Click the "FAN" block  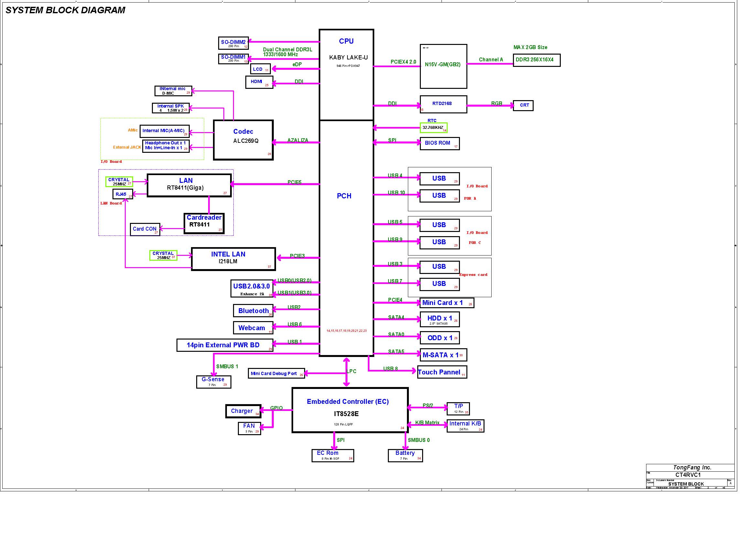[249, 428]
